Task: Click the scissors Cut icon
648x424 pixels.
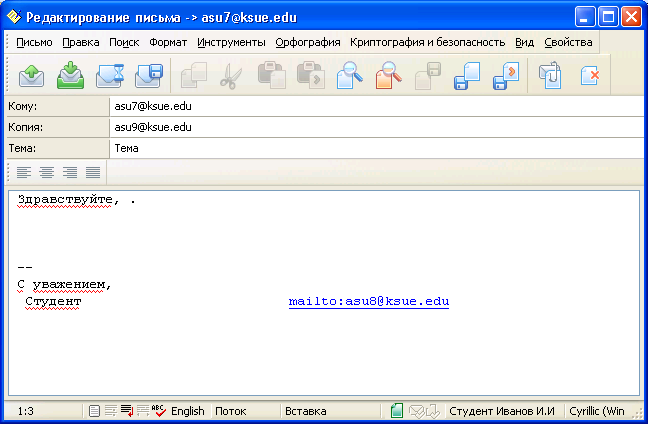Action: point(231,76)
